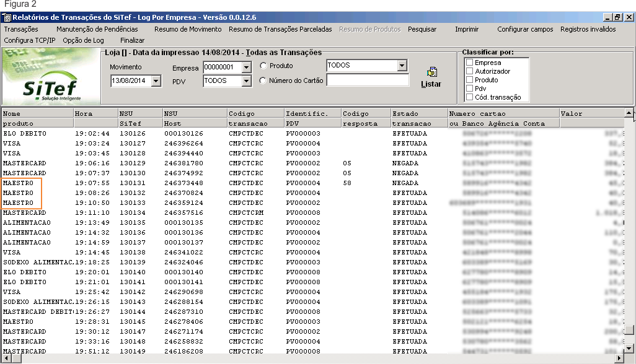Click horizontal scrollbar left arrow

6,358
